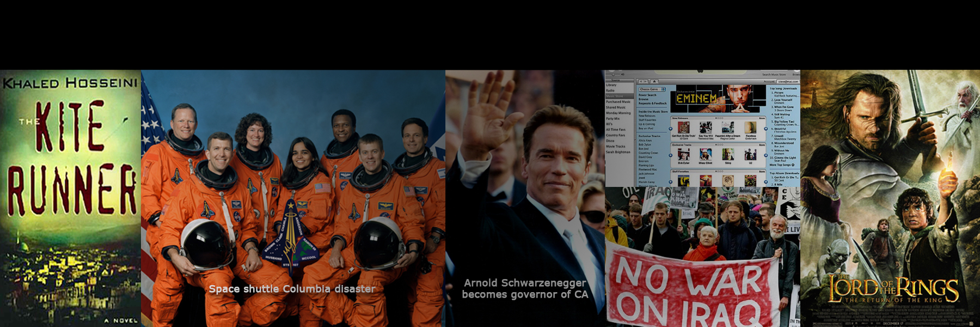Image resolution: width=980 pixels, height=327 pixels.
Task: Open the 'Faceless' Godsmack album cover
Action: [750, 127]
